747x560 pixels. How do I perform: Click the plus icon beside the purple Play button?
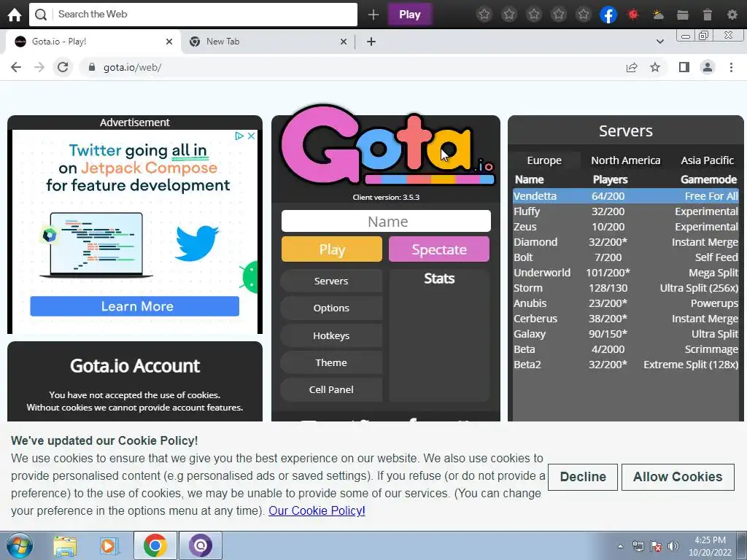(373, 15)
